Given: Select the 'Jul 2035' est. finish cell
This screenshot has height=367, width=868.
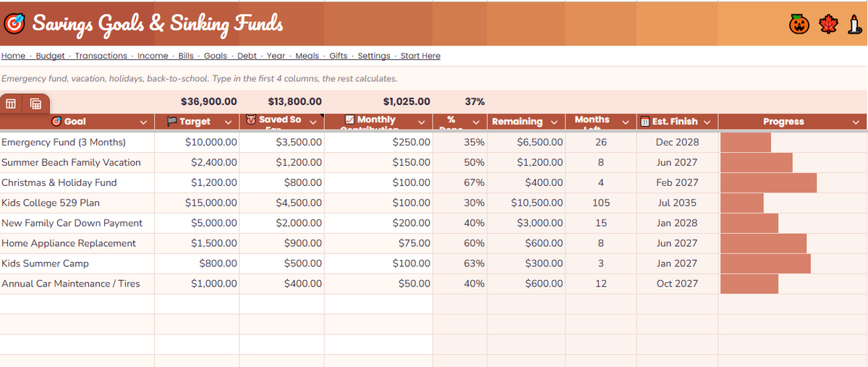Looking at the screenshot, I should coord(677,203).
